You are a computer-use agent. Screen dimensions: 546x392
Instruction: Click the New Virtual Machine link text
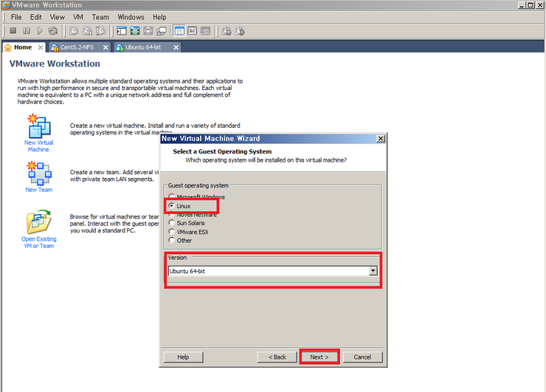pyautogui.click(x=38, y=146)
